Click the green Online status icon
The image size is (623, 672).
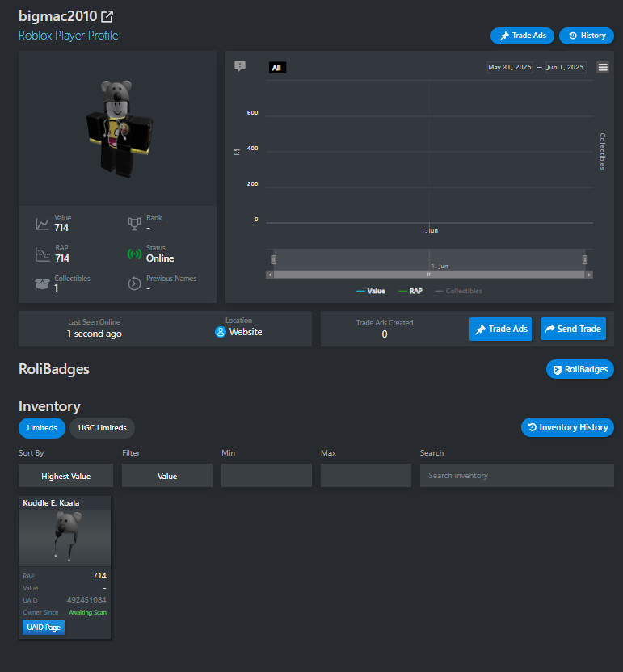click(x=134, y=254)
